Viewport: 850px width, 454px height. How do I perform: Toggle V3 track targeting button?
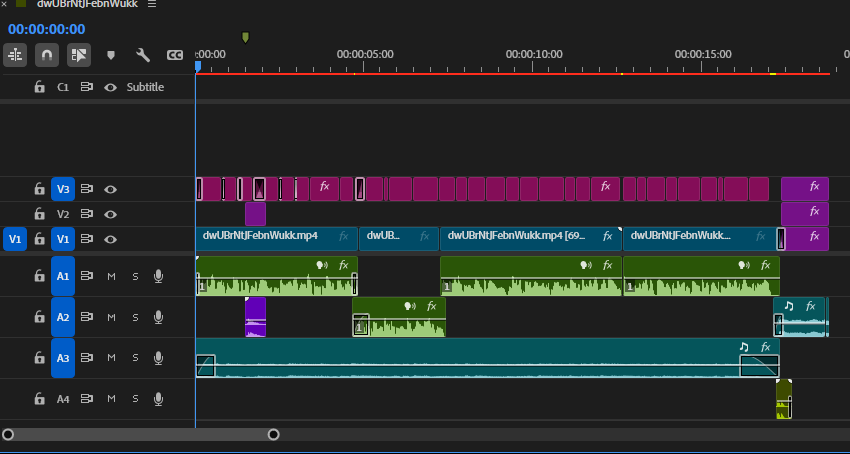pos(63,189)
